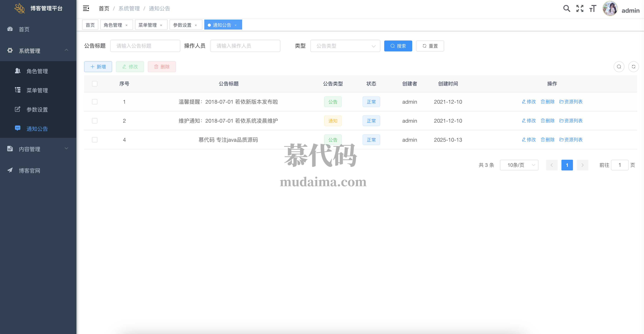
Task: Open 博客官网 in the sidebar
Action: pyautogui.click(x=30, y=170)
